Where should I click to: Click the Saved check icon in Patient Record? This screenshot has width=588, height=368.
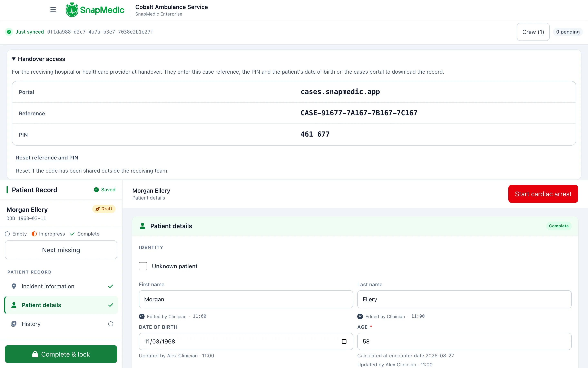96,190
